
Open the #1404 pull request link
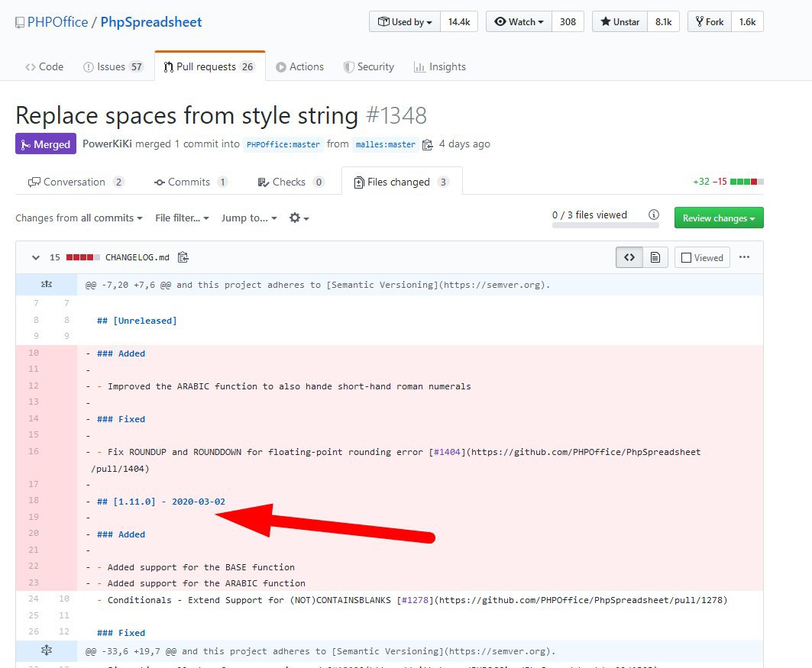(447, 452)
